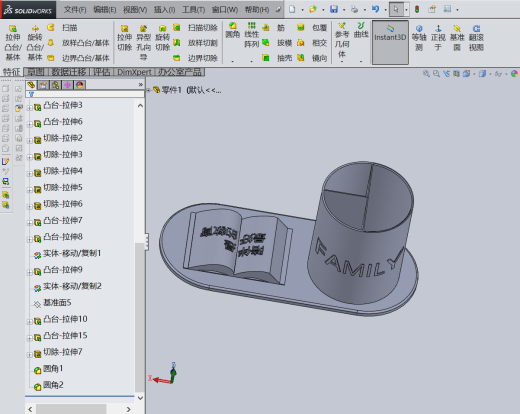520x414 pixels.
Task: Select Boundary Cut (边界切除)
Action: [x=196, y=58]
